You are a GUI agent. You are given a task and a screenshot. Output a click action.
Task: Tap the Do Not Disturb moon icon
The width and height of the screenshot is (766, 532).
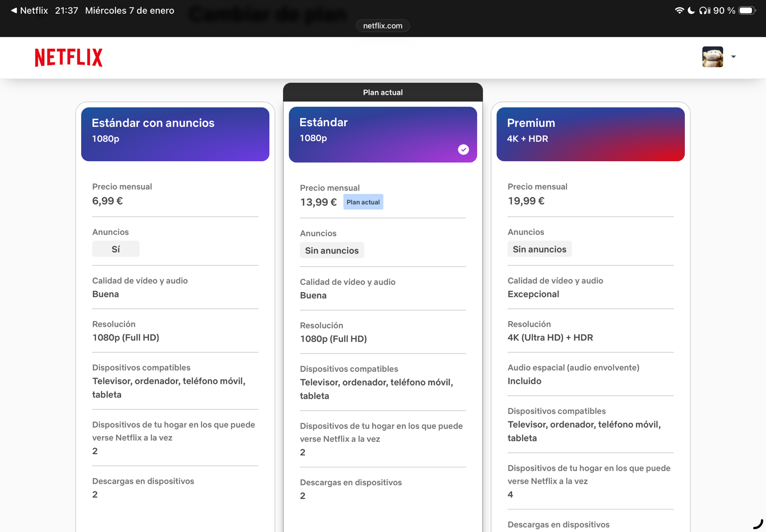point(691,10)
